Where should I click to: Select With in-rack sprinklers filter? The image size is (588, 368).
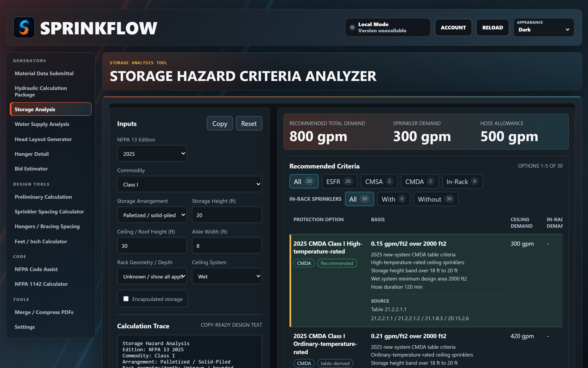click(394, 199)
